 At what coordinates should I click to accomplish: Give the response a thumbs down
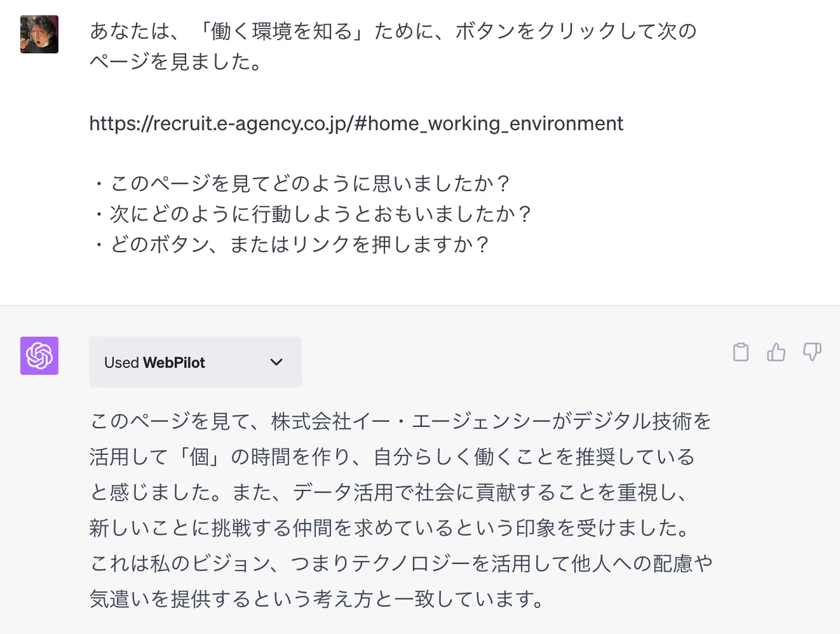[812, 352]
